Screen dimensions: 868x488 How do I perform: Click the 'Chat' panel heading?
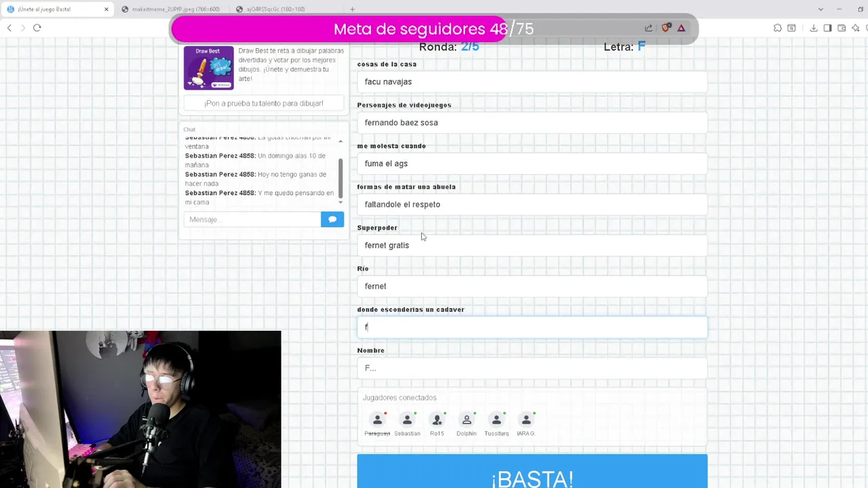(x=189, y=129)
